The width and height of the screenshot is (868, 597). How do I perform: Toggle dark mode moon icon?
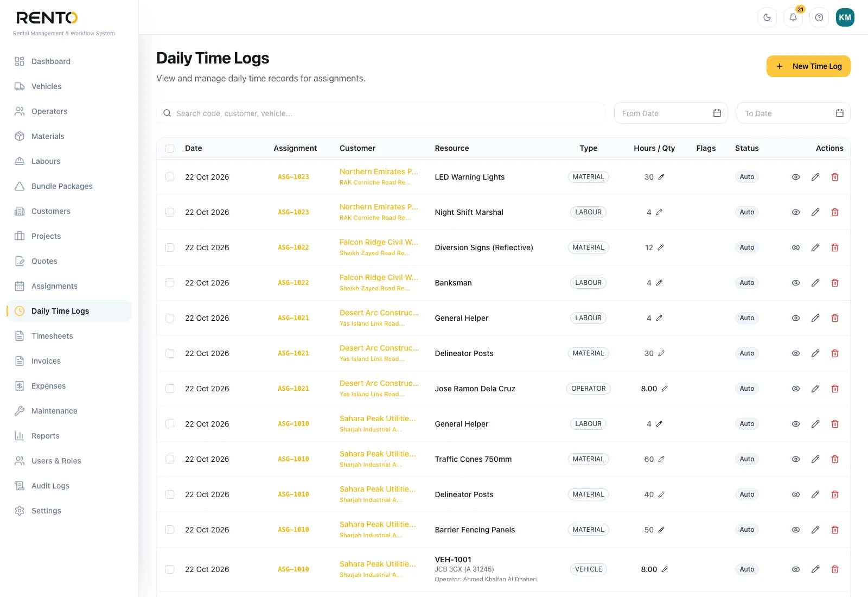(x=767, y=17)
